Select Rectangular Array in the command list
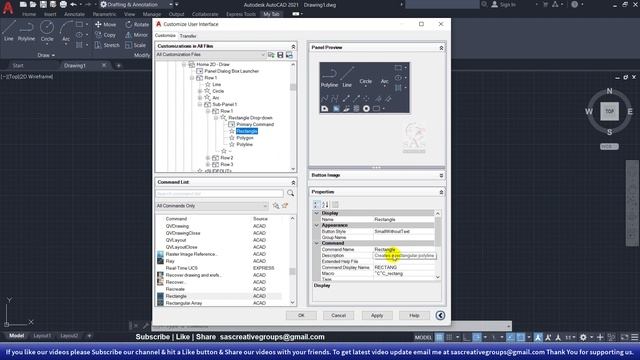Viewport: 640px width, 360px height. coord(184,303)
